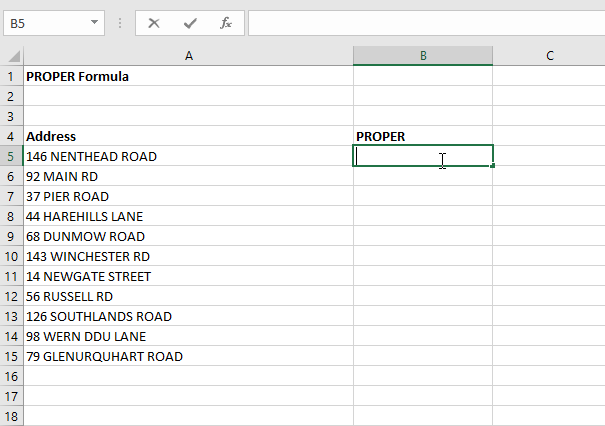Select column B header

422,57
